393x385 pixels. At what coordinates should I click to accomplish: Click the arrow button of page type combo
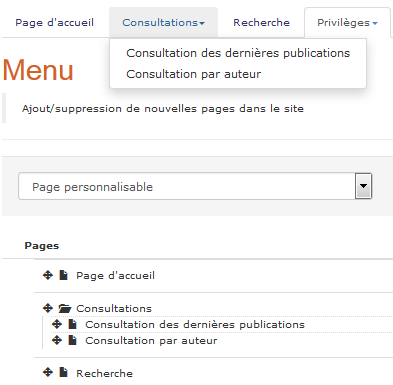363,186
